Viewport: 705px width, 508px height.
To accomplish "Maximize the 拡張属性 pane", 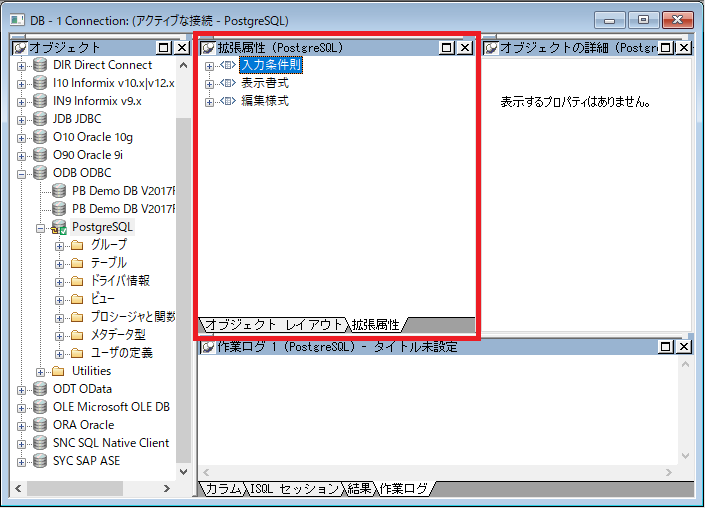I will click(x=448, y=47).
